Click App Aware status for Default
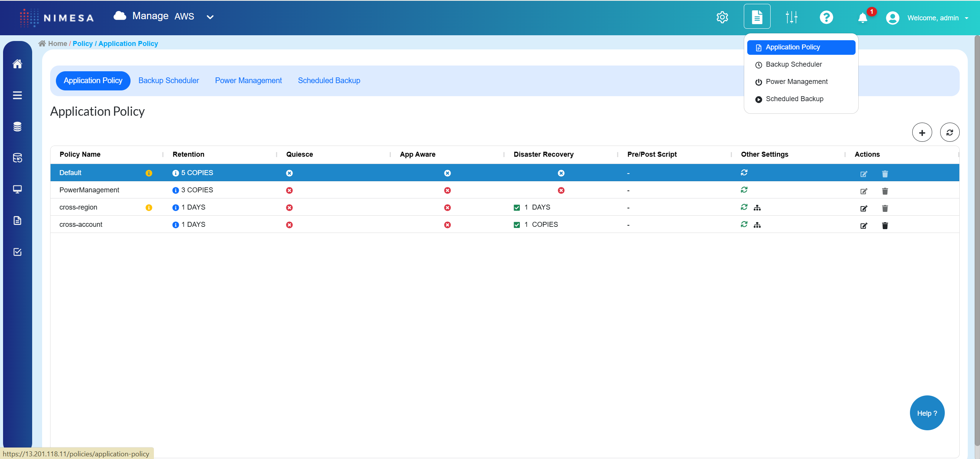Screen dimensions: 980x459 pos(447,173)
